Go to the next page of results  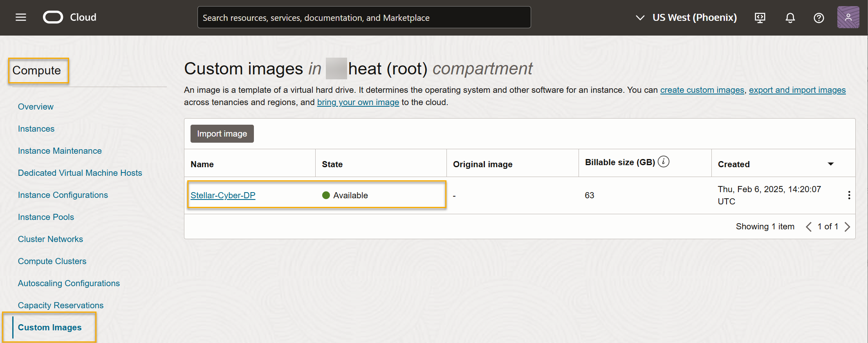click(x=847, y=226)
